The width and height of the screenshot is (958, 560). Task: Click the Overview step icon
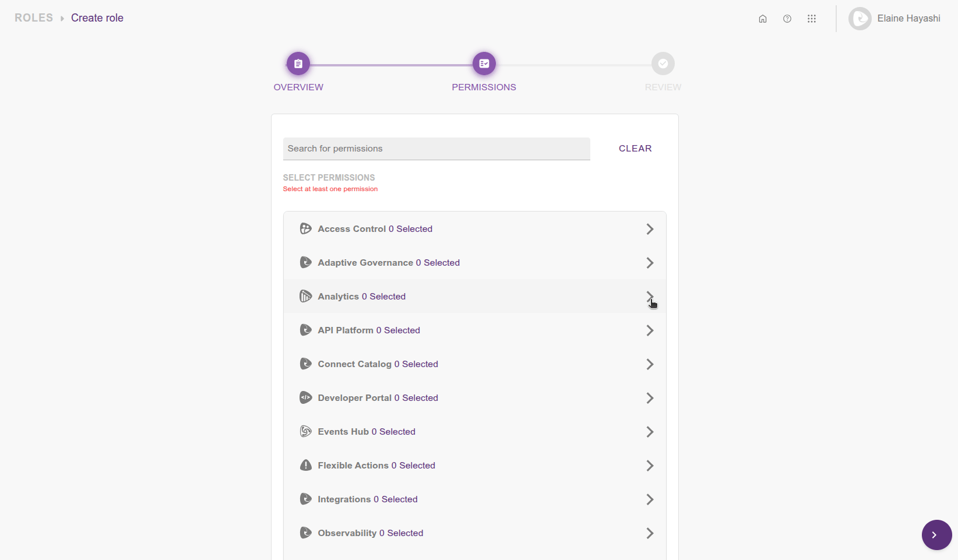298,63
